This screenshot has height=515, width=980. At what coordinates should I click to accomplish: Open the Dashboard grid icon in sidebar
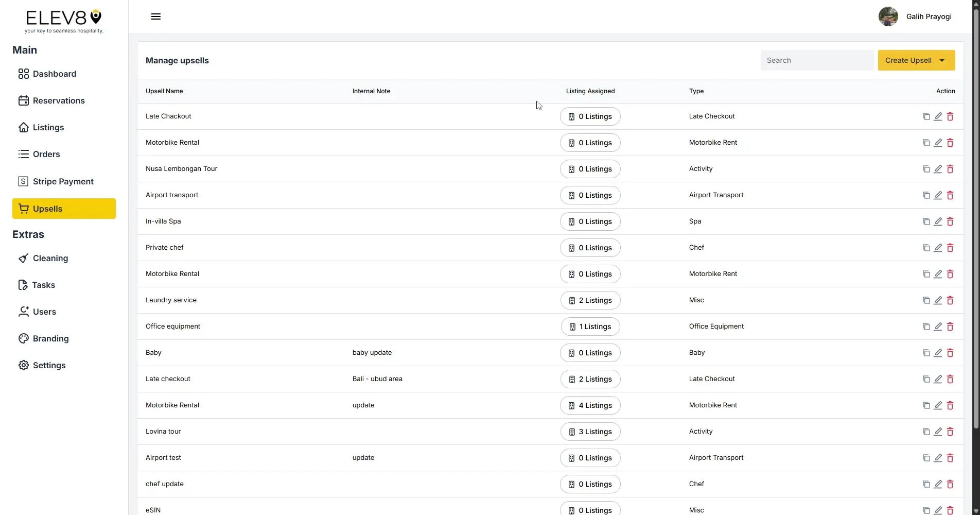coord(23,74)
